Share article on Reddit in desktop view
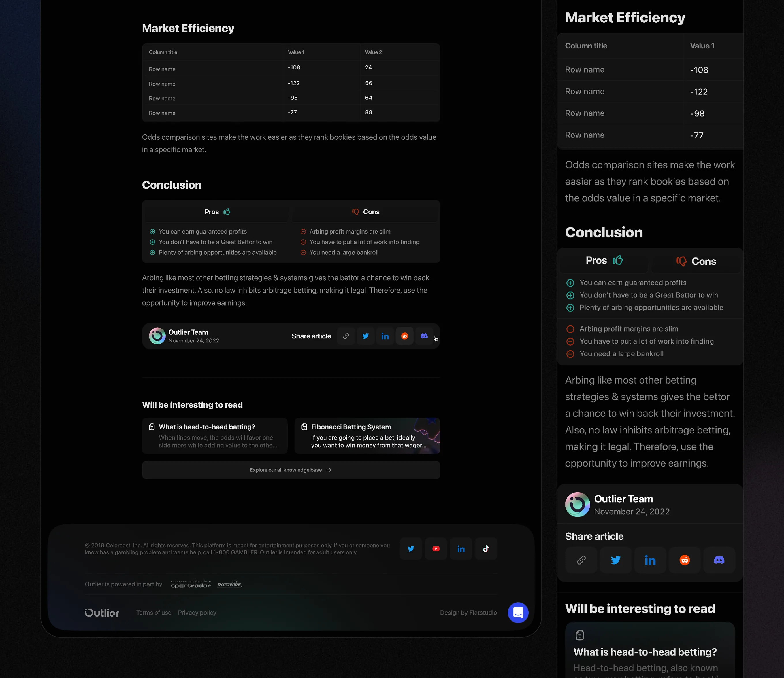Viewport: 784px width, 678px height. point(405,336)
